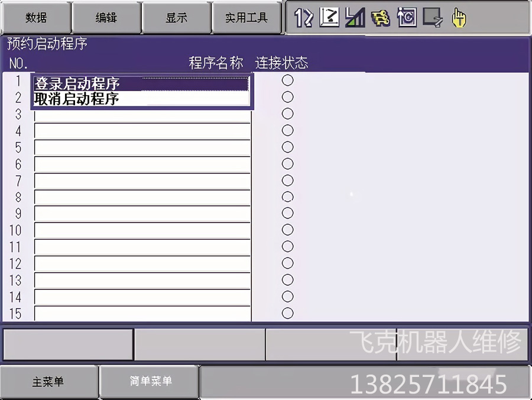
Task: Select program name field in row 7
Action: click(142, 181)
